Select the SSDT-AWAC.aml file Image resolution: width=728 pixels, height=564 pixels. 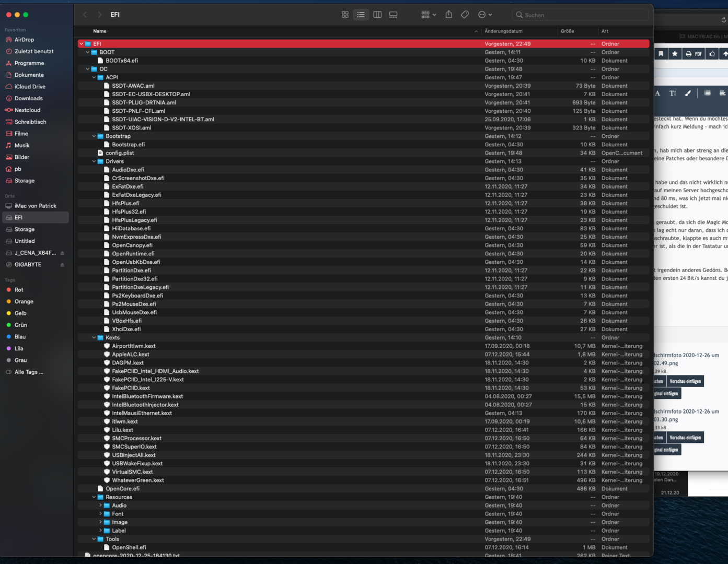pos(364,86)
